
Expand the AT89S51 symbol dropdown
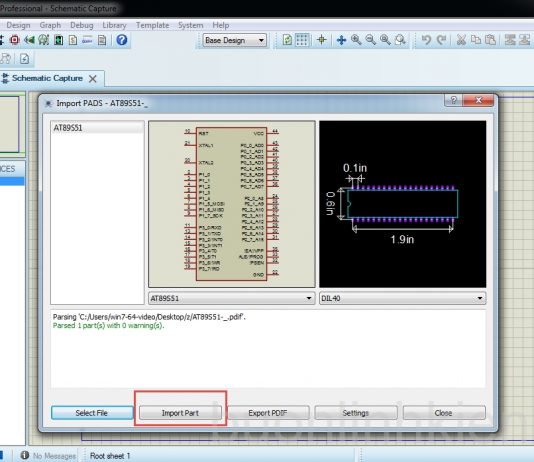click(x=231, y=298)
